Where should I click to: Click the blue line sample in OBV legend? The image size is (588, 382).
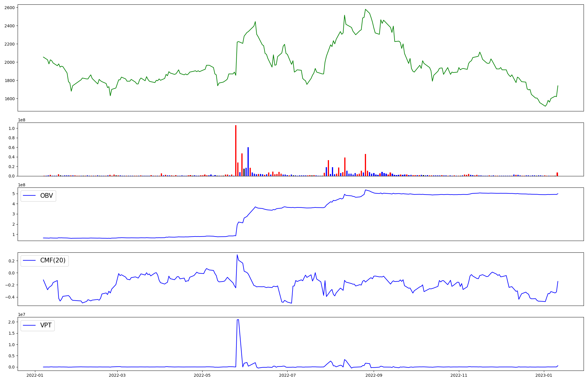pyautogui.click(x=29, y=196)
